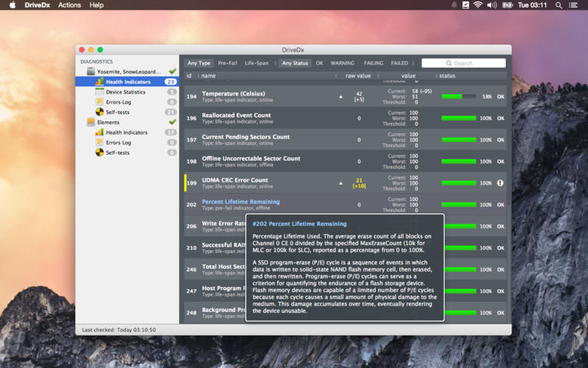588x368 pixels.
Task: Enable the WARNING status filter
Action: point(343,63)
